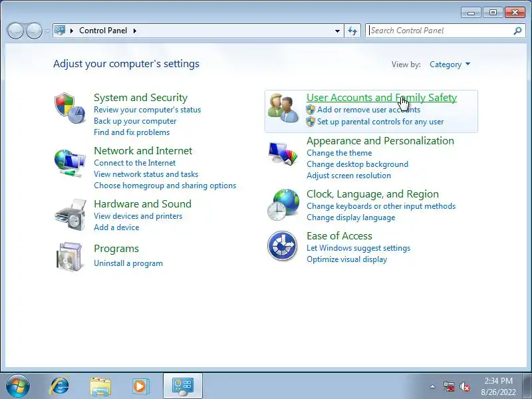
Task: Click Set up parental controls link
Action: pos(380,122)
